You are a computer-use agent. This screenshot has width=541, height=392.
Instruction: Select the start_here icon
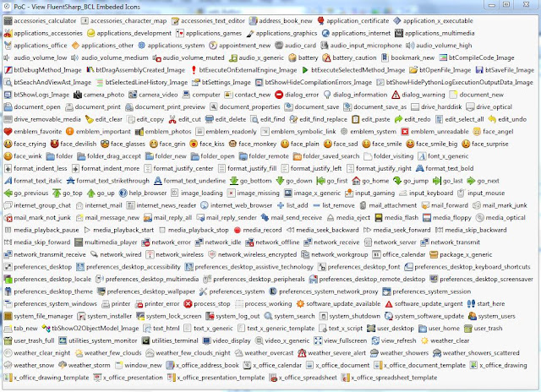pyautogui.click(x=471, y=304)
